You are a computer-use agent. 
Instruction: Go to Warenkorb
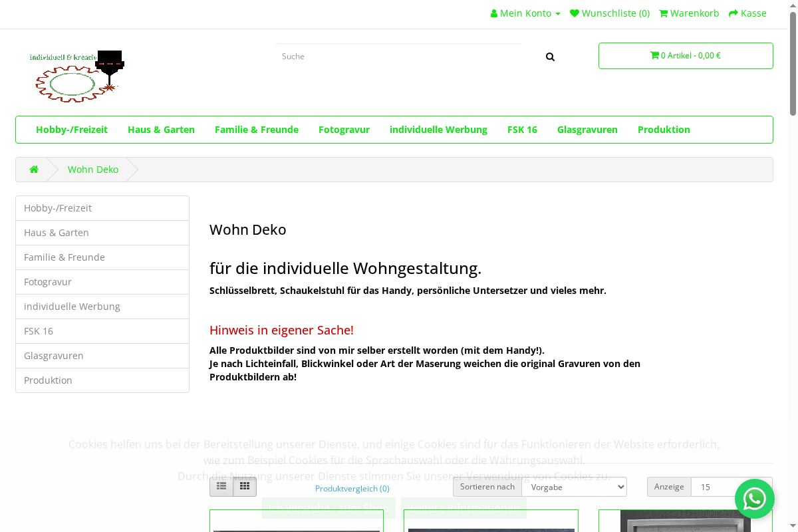tap(689, 13)
